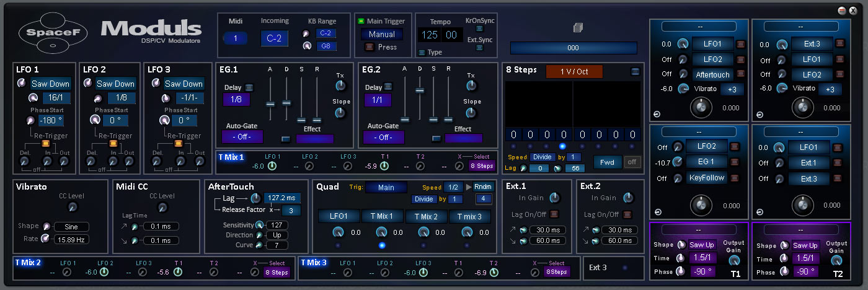Click the LFO 2 rate knob beside 1/8

(99, 98)
